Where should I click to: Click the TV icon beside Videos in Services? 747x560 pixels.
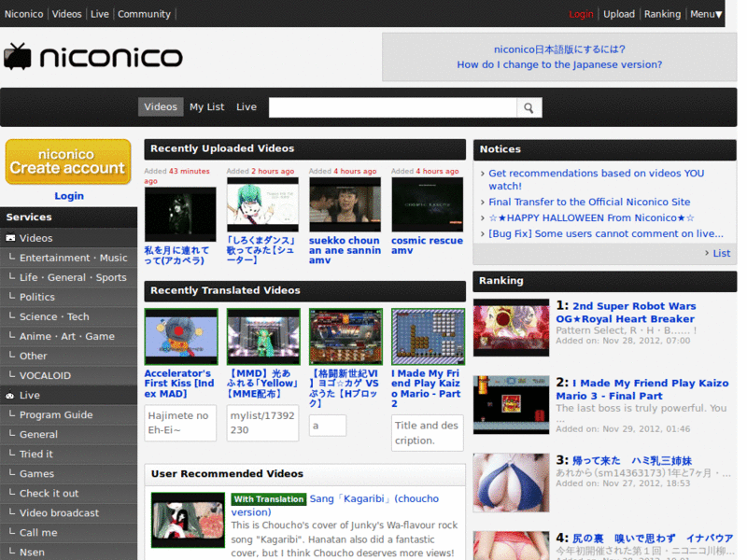(x=10, y=238)
